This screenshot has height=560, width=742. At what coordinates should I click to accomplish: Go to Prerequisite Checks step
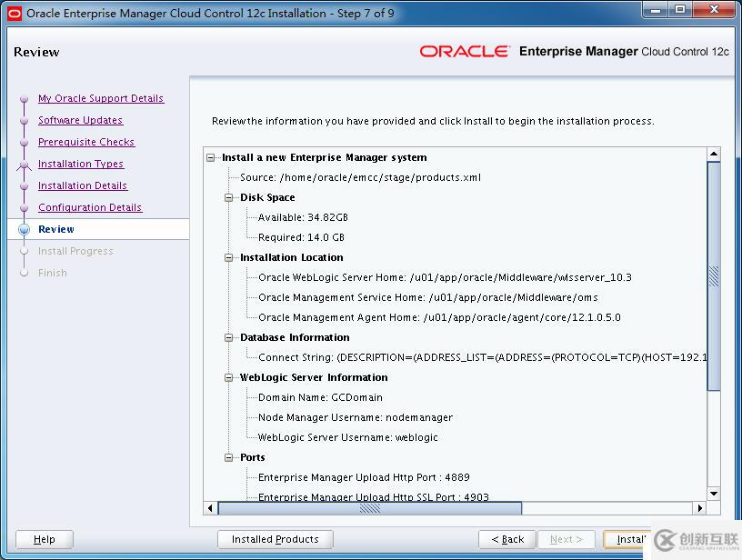click(86, 142)
